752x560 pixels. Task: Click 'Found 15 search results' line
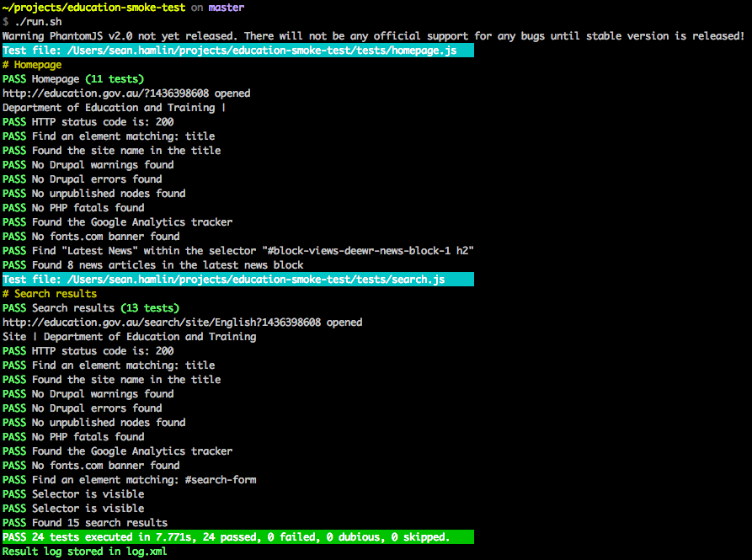tap(85, 523)
